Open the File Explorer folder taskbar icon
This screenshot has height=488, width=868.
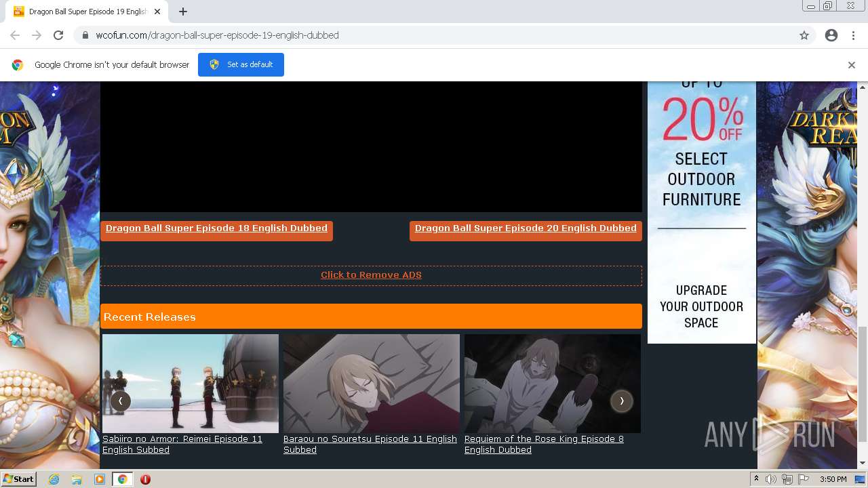(x=77, y=479)
